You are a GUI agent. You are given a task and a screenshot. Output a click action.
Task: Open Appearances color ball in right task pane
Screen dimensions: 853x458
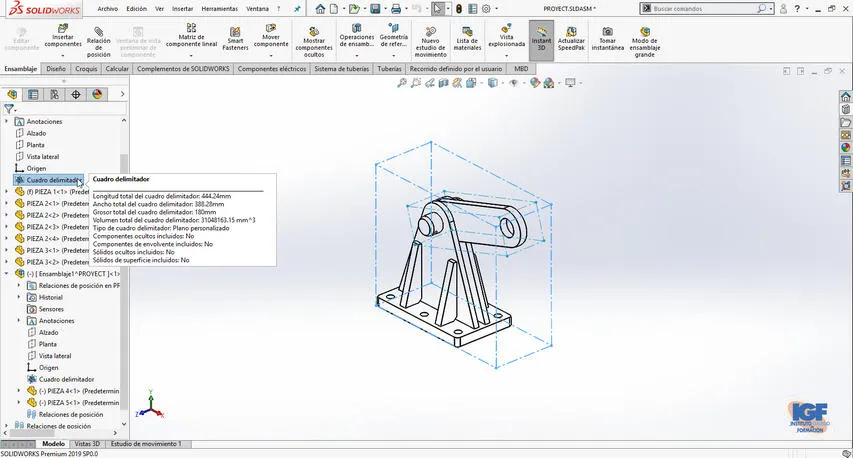pyautogui.click(x=845, y=147)
